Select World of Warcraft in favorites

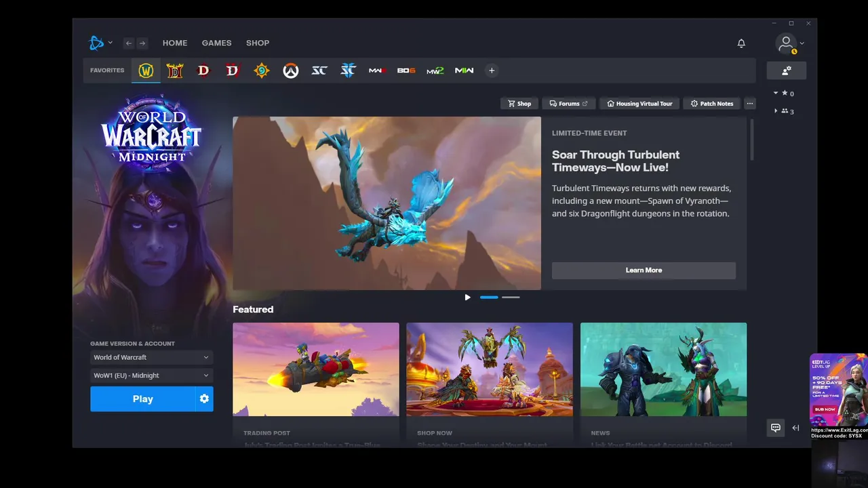pyautogui.click(x=146, y=70)
